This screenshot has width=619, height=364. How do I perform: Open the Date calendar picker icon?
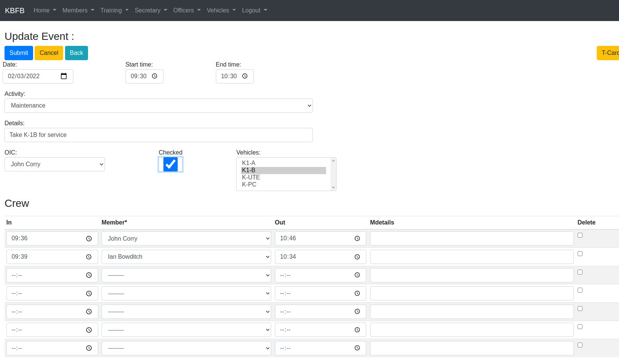point(64,76)
